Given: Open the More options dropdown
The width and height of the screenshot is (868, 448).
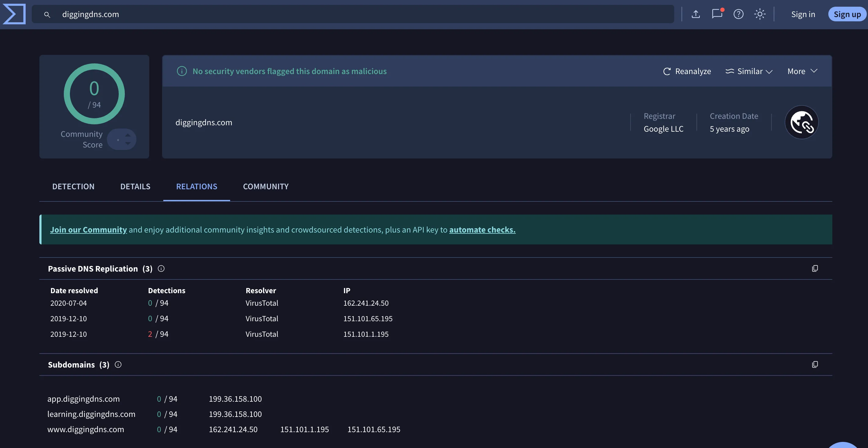Looking at the screenshot, I should tap(802, 71).
